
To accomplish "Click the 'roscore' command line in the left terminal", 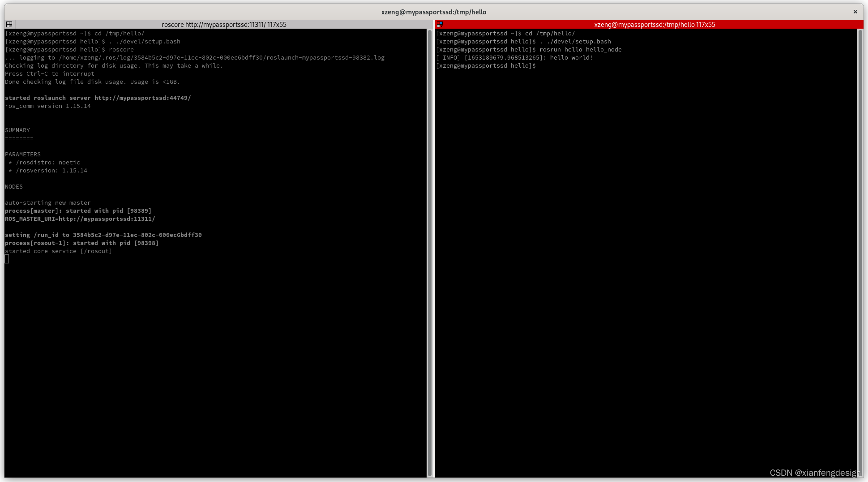I will click(x=69, y=50).
